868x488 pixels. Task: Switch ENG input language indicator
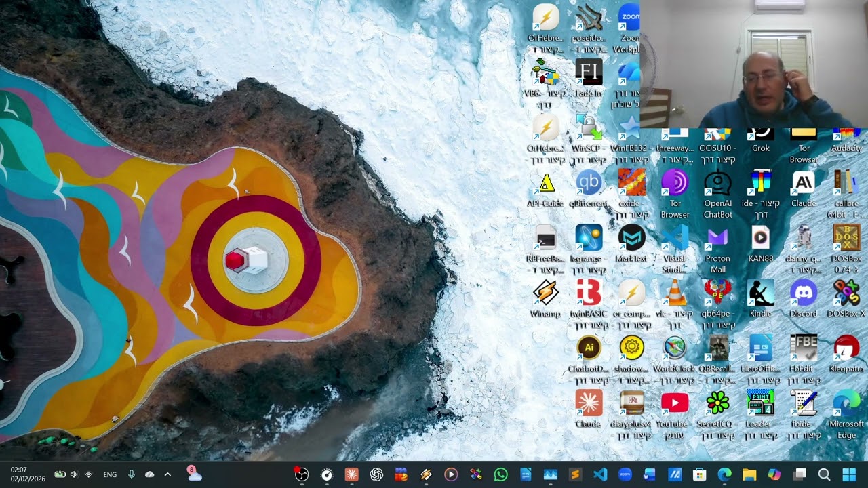pyautogui.click(x=110, y=475)
